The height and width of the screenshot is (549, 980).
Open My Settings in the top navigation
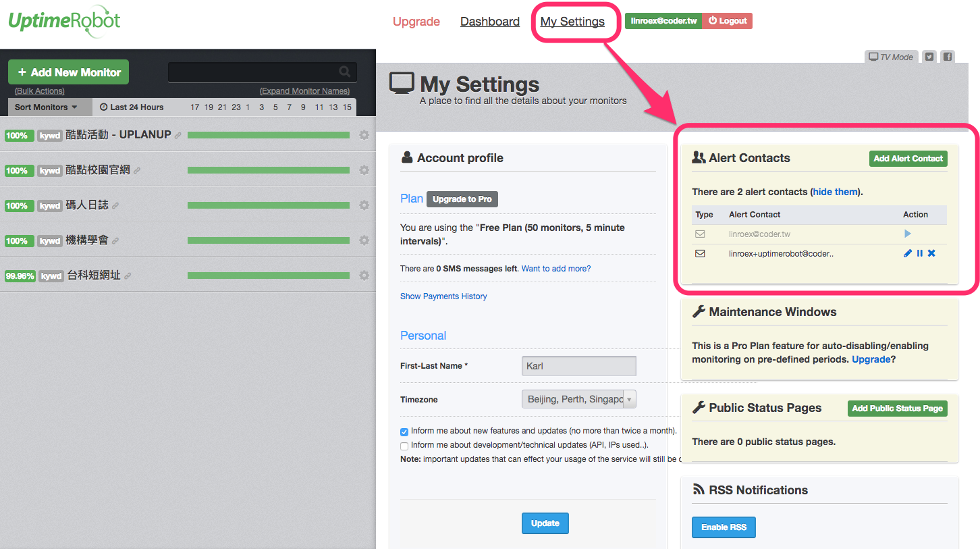[572, 22]
